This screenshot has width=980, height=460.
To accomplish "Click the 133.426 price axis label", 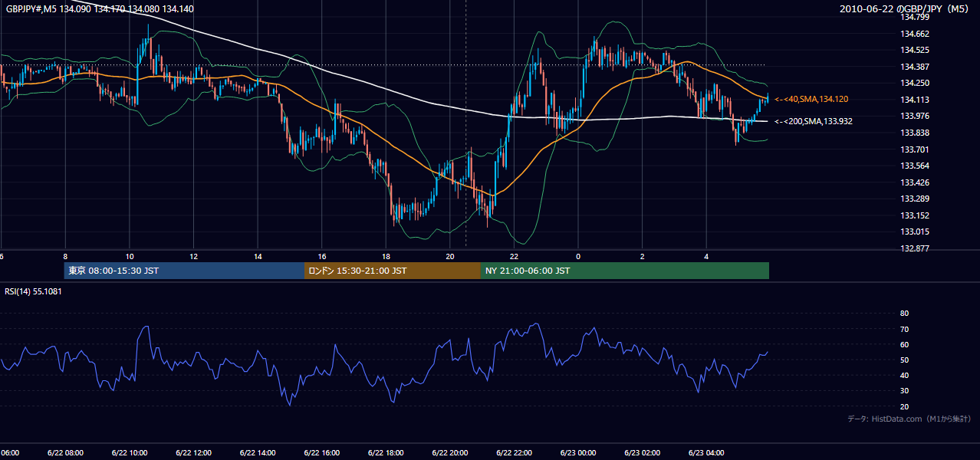I will point(913,182).
